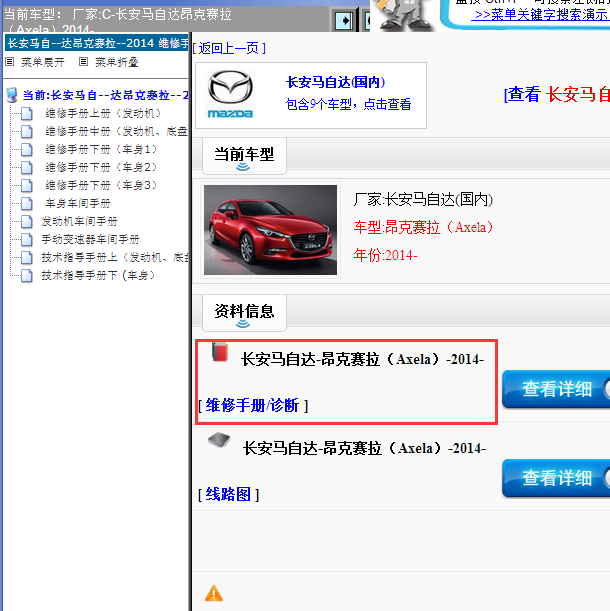Click document icon for 维修手册上册（发动机）
Viewport: 610px width, 611px height.
27,113
